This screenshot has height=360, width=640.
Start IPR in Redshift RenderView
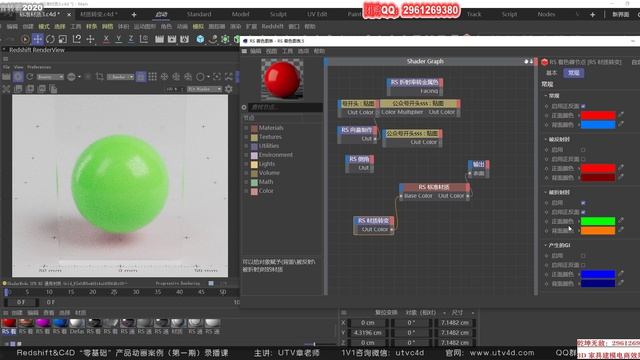pyautogui.click(x=18, y=77)
